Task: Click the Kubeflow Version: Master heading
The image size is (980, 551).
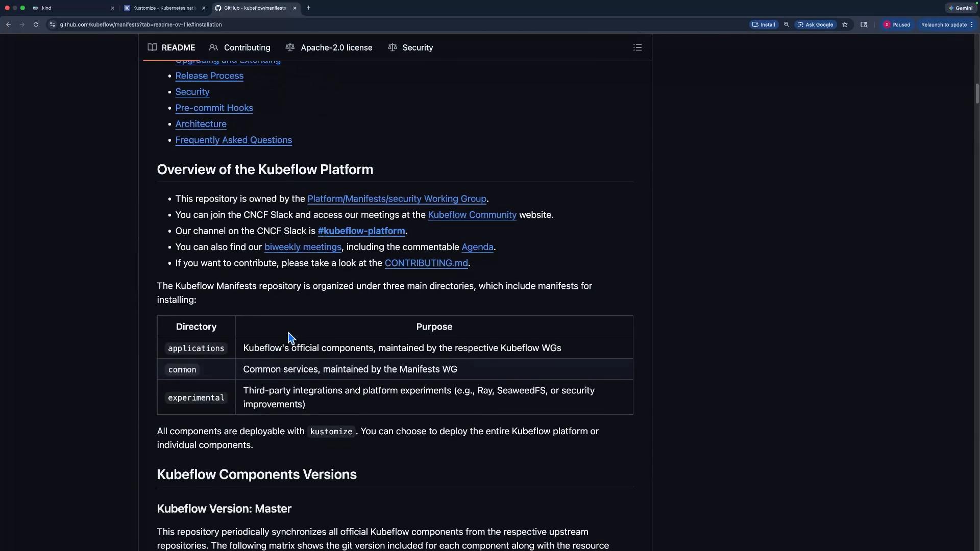Action: coord(224,509)
